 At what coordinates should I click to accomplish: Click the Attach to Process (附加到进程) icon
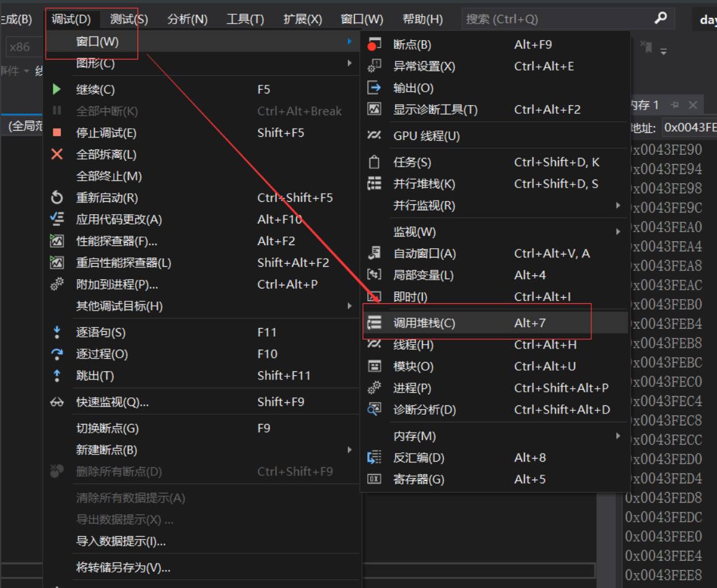(56, 284)
